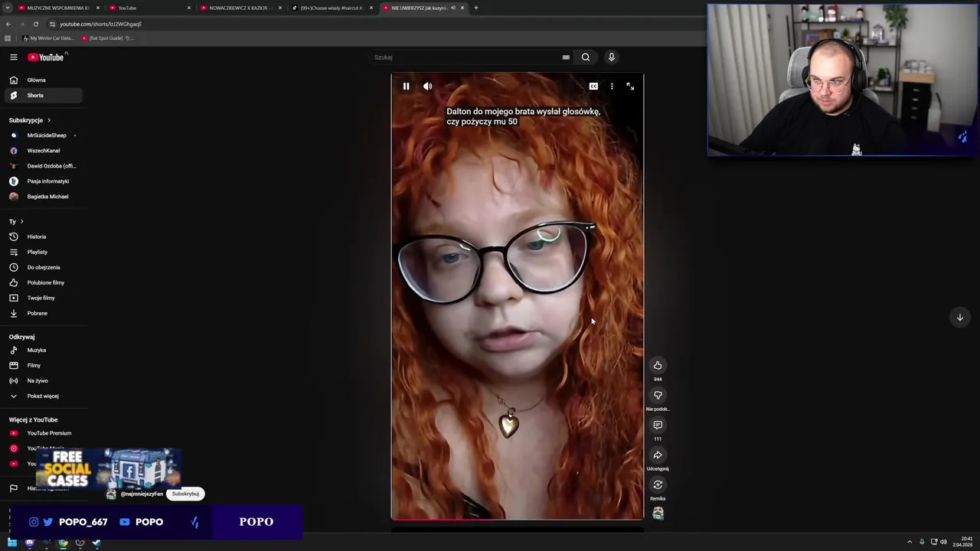Share the Short via Udostępnij icon

[658, 455]
